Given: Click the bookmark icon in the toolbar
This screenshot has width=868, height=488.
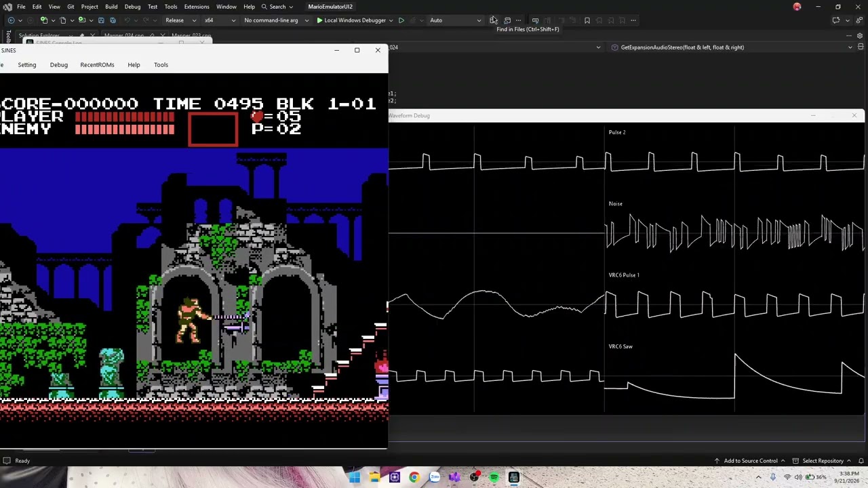Looking at the screenshot, I should 587,20.
